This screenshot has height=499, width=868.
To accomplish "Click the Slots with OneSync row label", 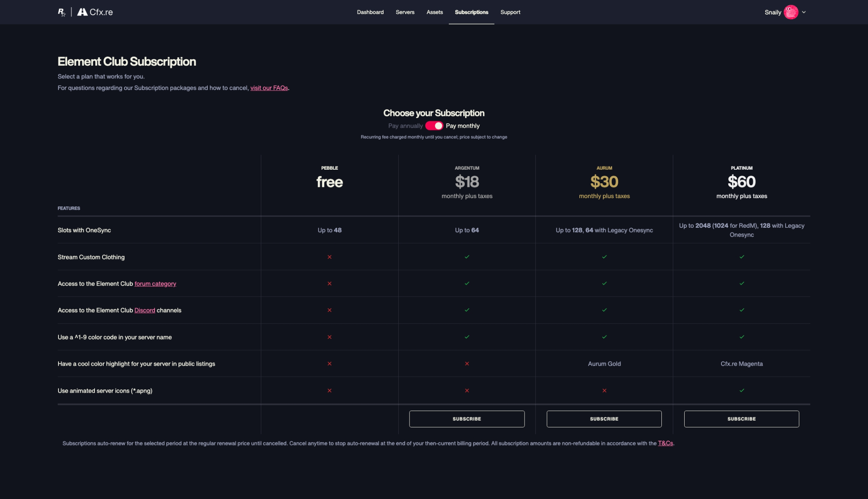I will point(84,230).
